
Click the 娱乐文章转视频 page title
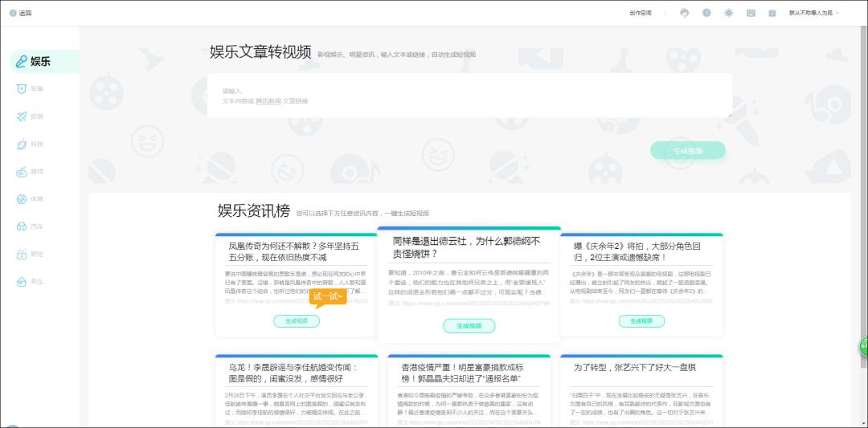tap(260, 51)
